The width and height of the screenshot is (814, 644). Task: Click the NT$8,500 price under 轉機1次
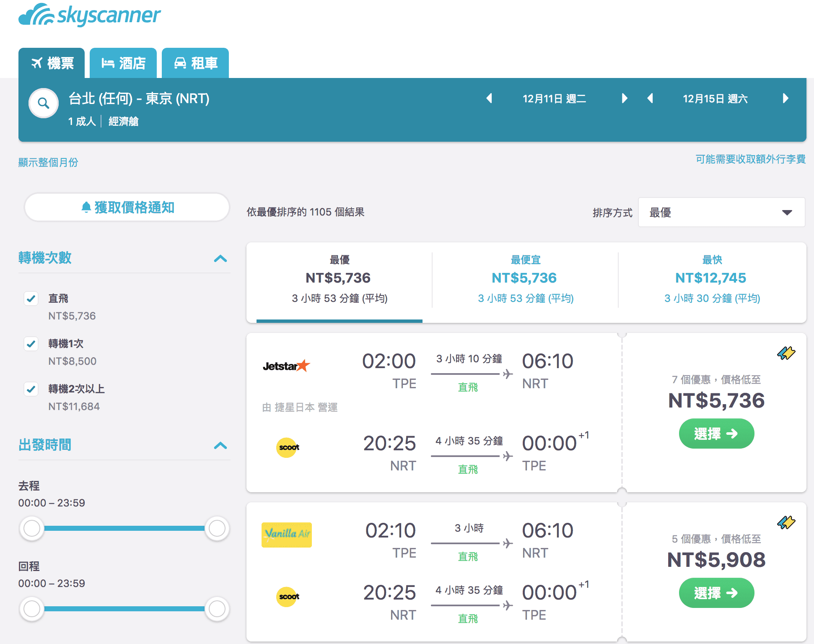pos(72,361)
